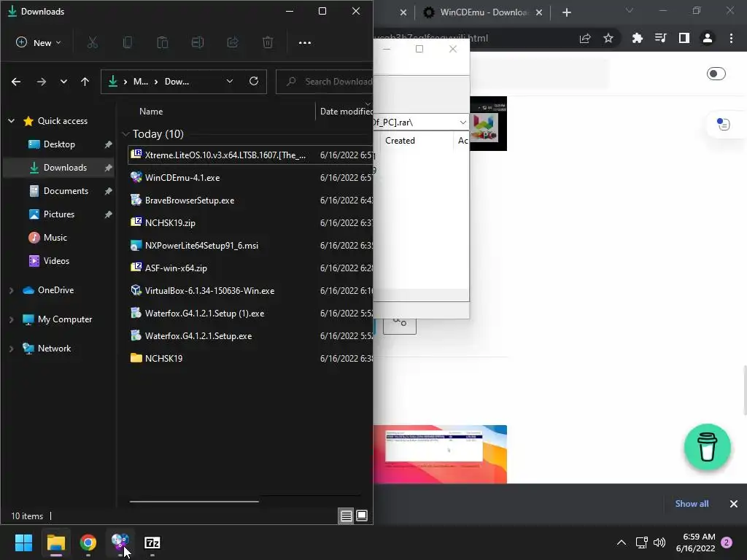Toggle Chrome side panel icon
The height and width of the screenshot is (560, 747).
click(684, 38)
